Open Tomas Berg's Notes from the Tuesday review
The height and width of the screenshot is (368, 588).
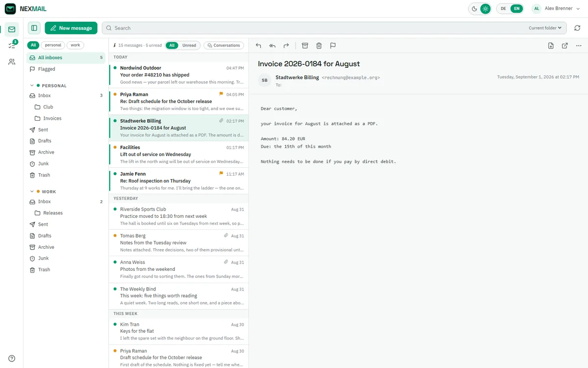178,243
